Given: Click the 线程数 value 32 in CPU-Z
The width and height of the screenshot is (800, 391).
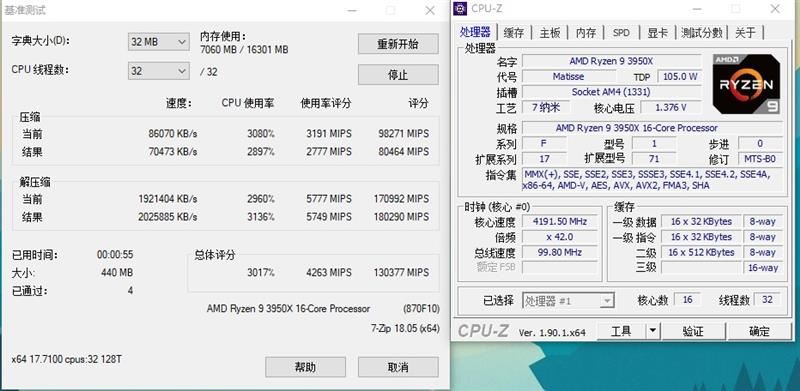Looking at the screenshot, I should 767,300.
